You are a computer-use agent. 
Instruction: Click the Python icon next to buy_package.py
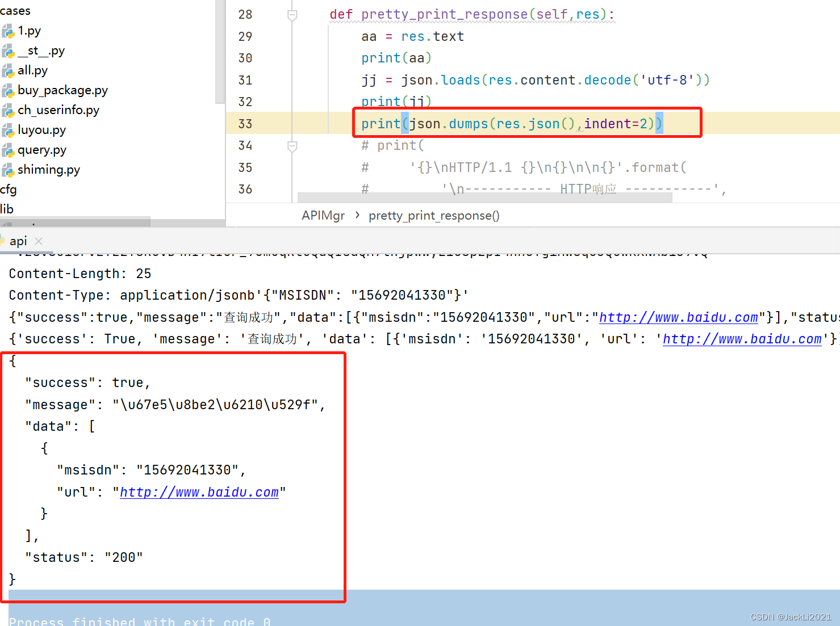[x=8, y=90]
